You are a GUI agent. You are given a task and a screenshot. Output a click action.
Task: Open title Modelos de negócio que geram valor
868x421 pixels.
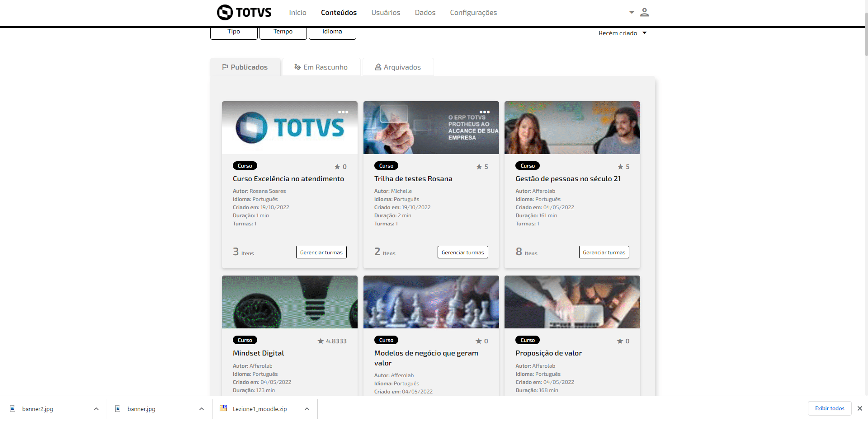[426, 358]
